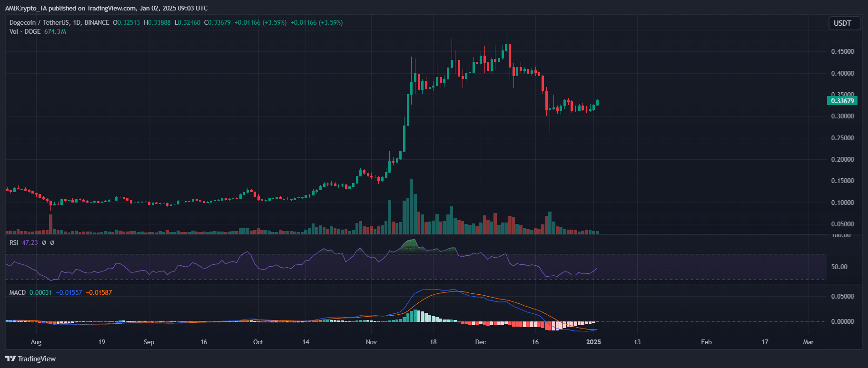Click the 0.45000 price axis label
Screen dimensions: 868x368
point(842,51)
